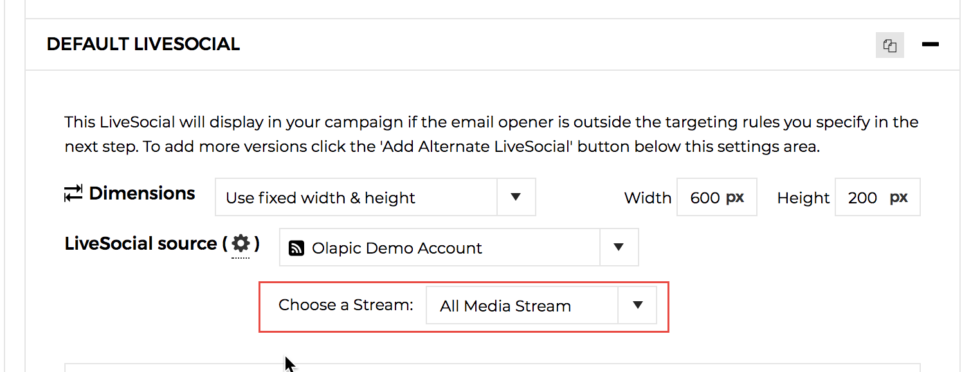Click the LiveSocial source dropdown arrow
Screen dimensions: 980x372
point(619,247)
